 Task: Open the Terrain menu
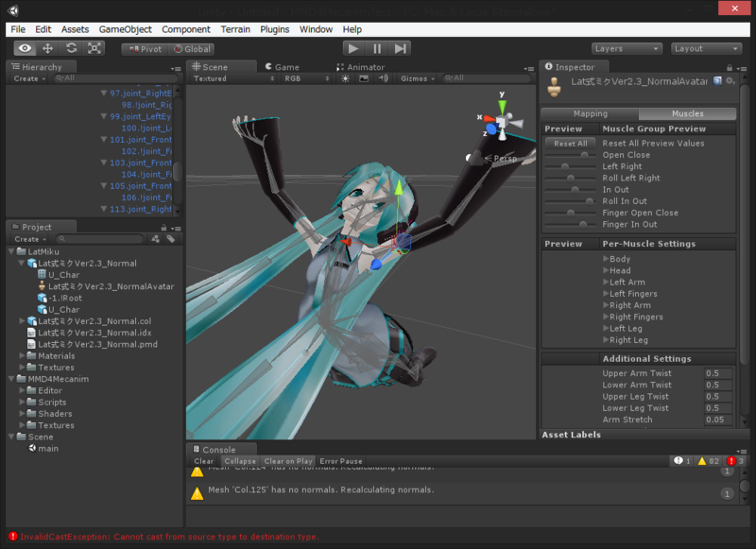coord(235,29)
